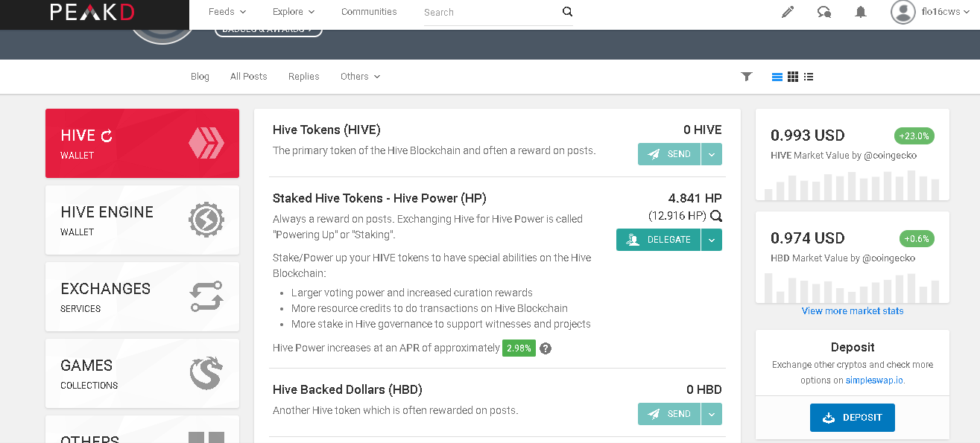
Task: Expand the Delegate options arrow
Action: point(712,240)
